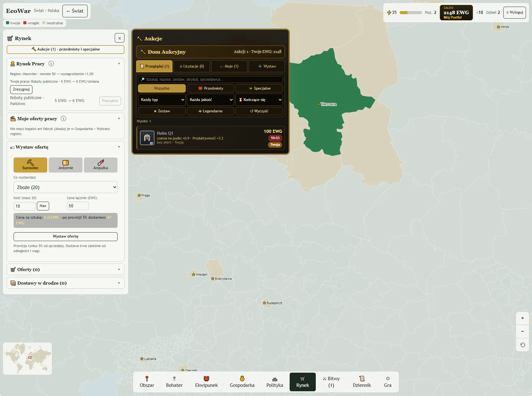Open the Każda jakość dropdown
This screenshot has width=532, height=396.
pyautogui.click(x=211, y=100)
